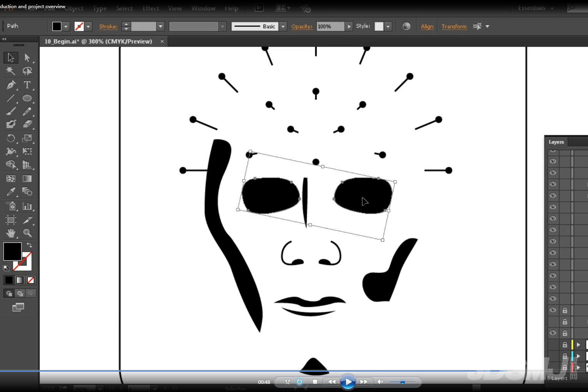The width and height of the screenshot is (588, 392).
Task: Expand the Style swatch dropdown
Action: click(388, 26)
